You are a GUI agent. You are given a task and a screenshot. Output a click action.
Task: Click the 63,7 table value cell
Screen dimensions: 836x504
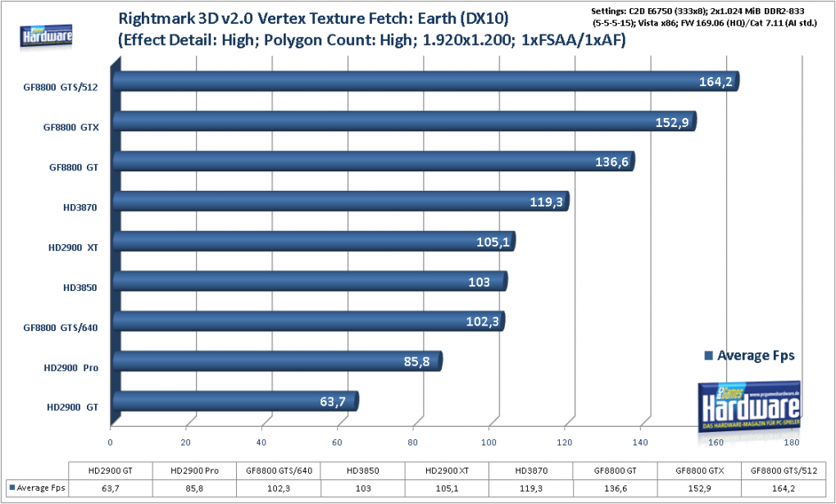coord(111,488)
